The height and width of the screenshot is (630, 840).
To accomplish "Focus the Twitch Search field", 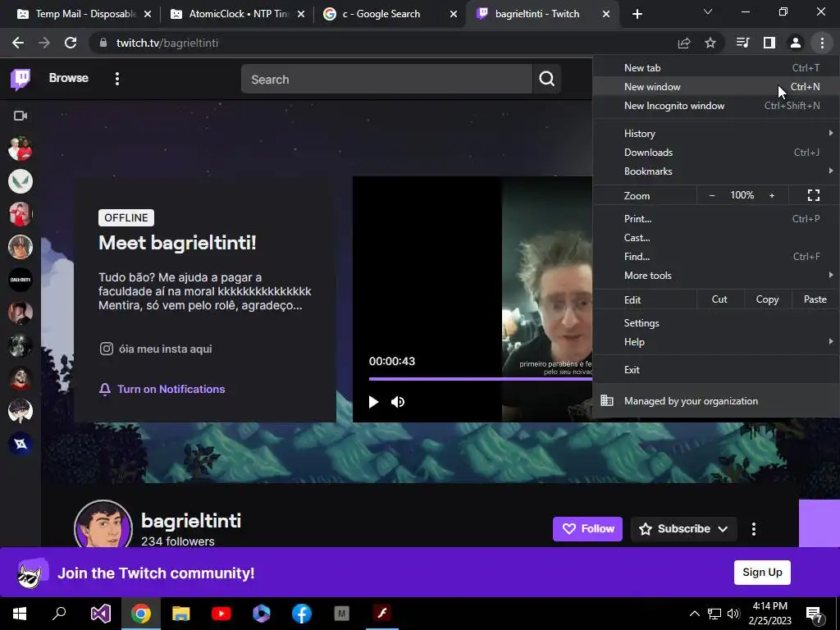I will coord(387,80).
